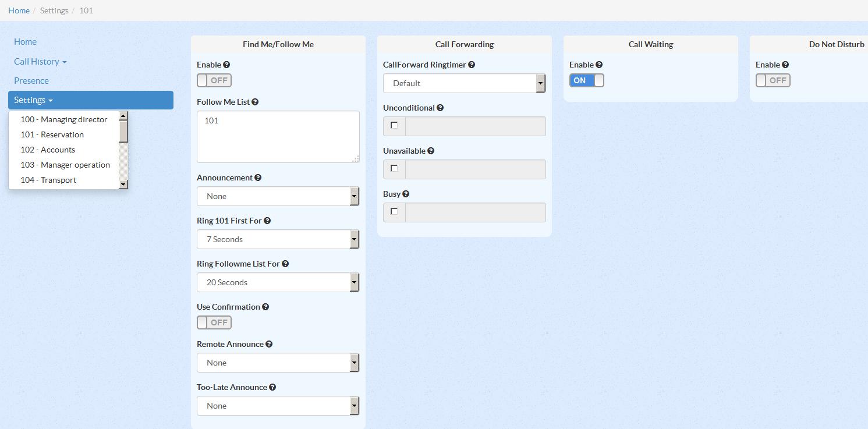868x429 pixels.
Task: Toggle Find Me/Follow Me Enable switch
Action: tap(214, 80)
